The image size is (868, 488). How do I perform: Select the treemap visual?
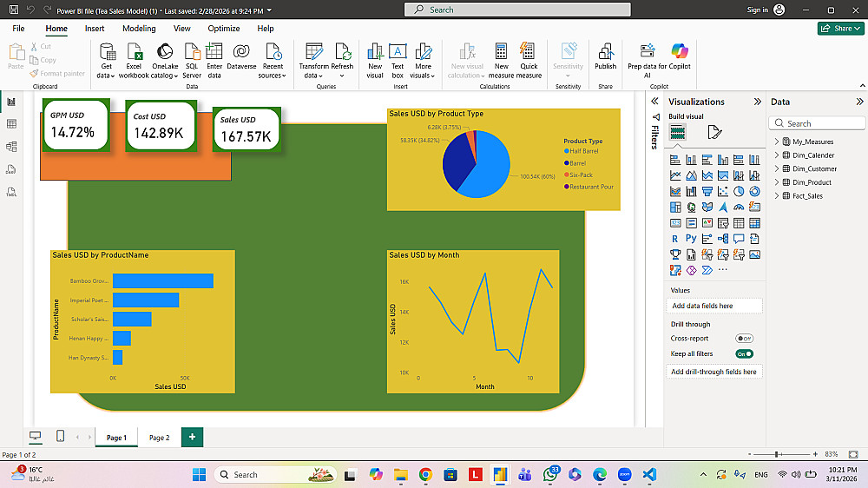(674, 208)
